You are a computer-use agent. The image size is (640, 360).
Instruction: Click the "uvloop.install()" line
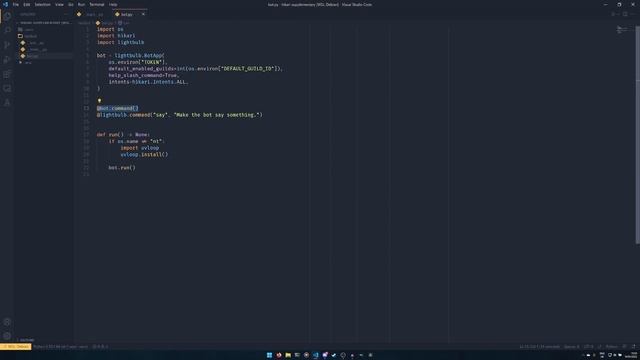[144, 154]
